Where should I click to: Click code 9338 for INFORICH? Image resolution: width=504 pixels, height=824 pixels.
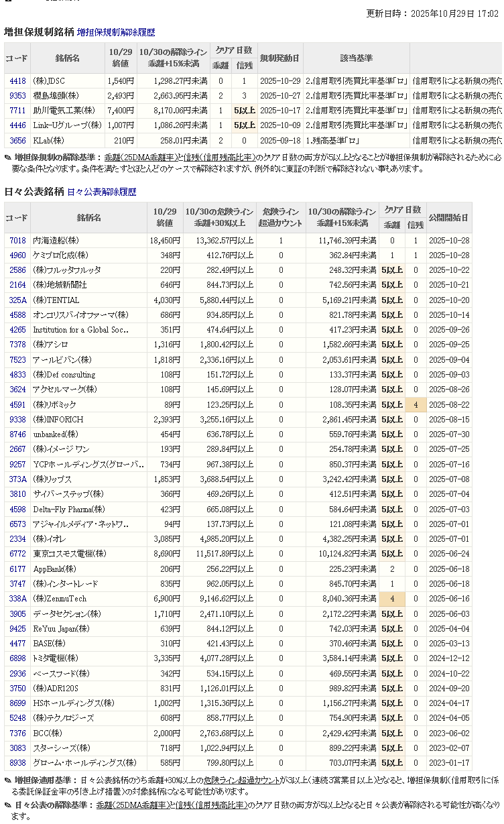[18, 419]
